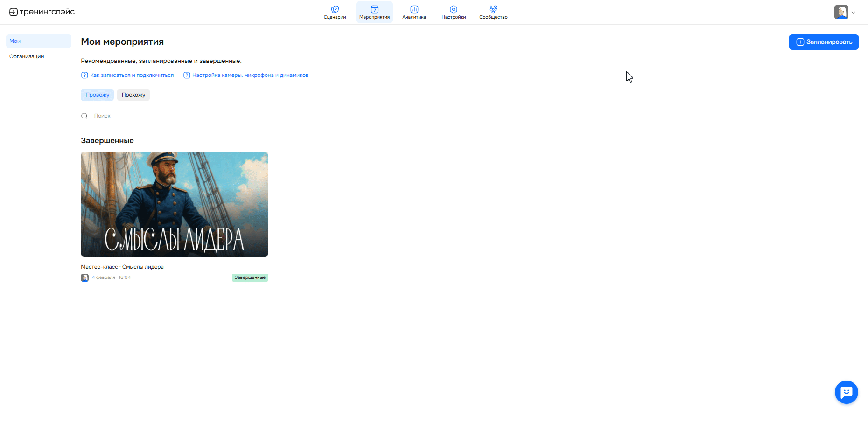868x429 pixels.
Task: Open 'Как записаться и подключиться' help link
Action: coord(132,76)
